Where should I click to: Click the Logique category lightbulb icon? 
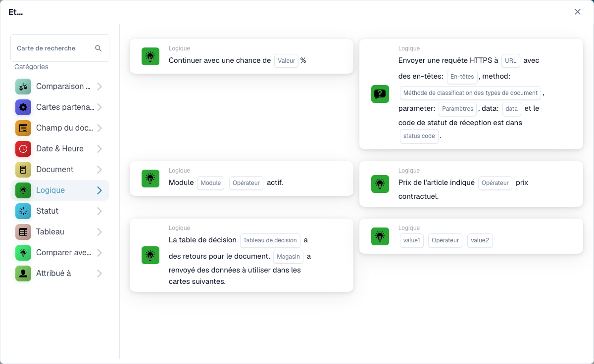(23, 190)
